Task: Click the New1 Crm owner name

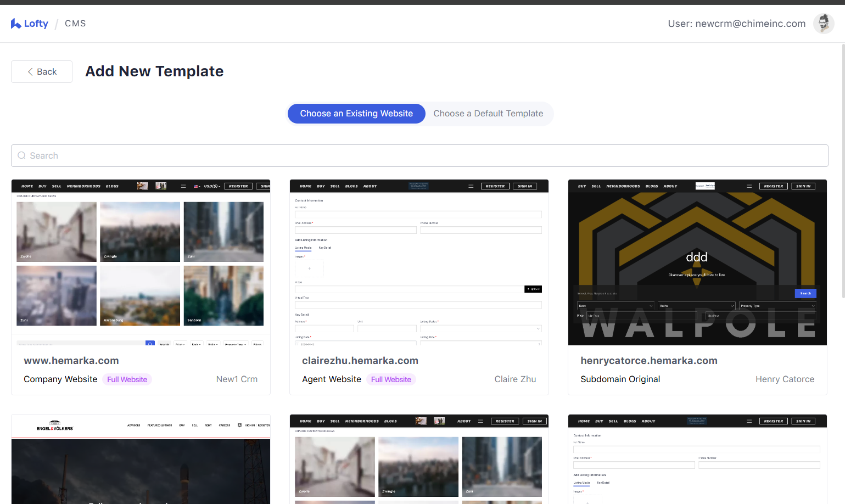Action: [237, 379]
